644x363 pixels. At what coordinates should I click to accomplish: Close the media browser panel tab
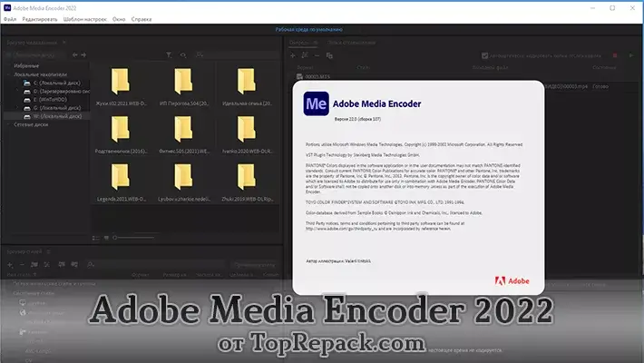[64, 43]
